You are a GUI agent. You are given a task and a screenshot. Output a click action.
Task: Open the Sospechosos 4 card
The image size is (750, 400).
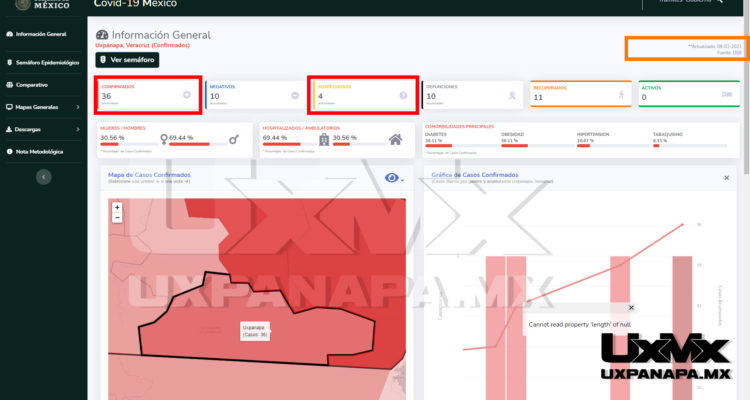363,95
